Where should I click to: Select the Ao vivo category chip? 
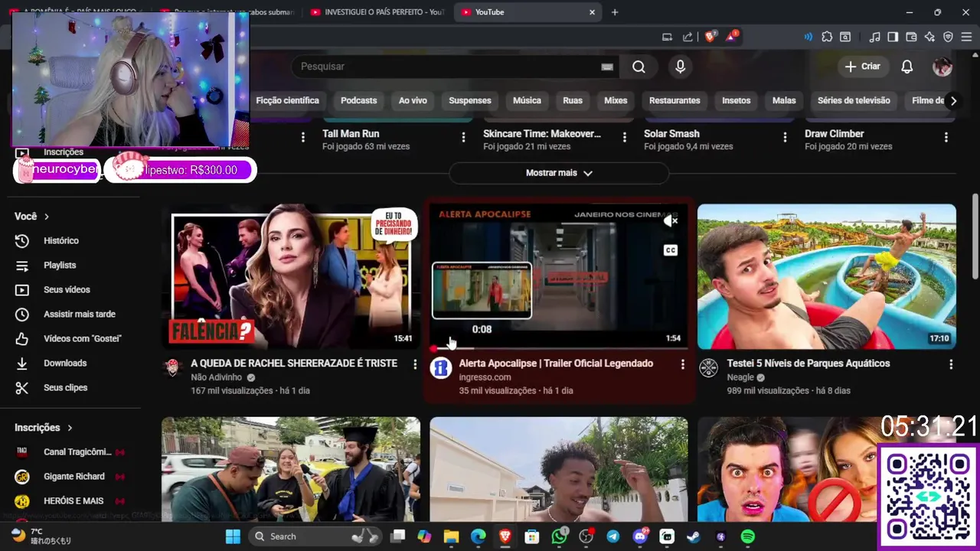[413, 100]
